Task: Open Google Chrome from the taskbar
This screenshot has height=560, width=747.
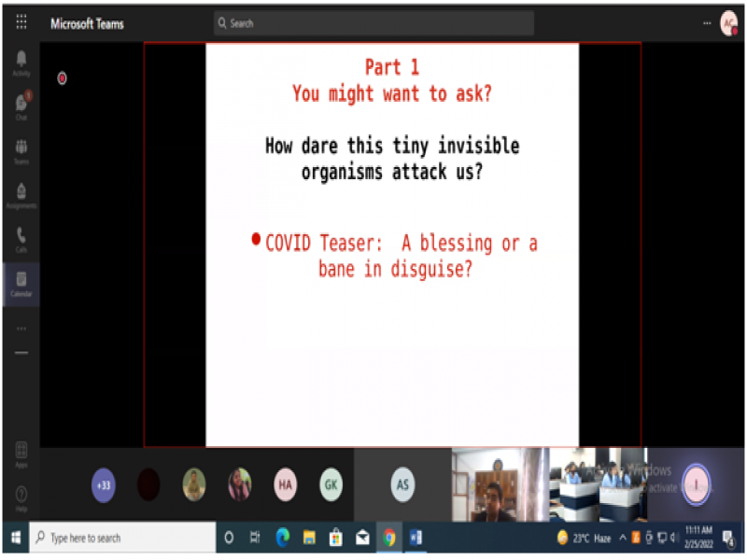Action: point(389,538)
